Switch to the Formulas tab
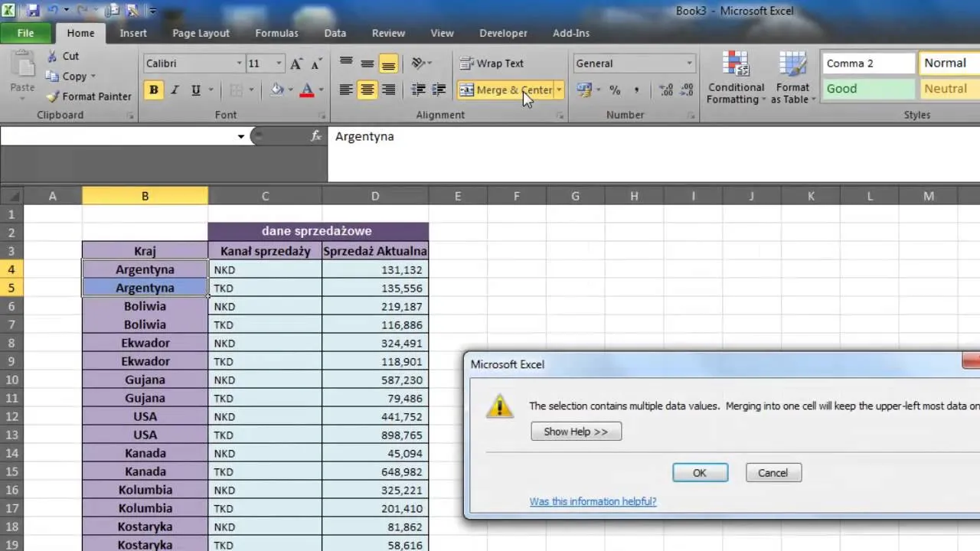 [276, 33]
